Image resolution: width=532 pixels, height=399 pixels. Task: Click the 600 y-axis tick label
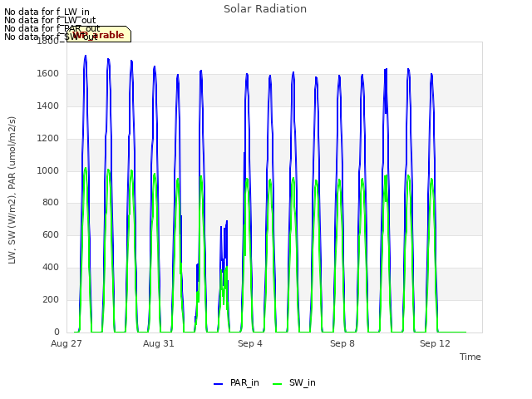tap(51, 234)
